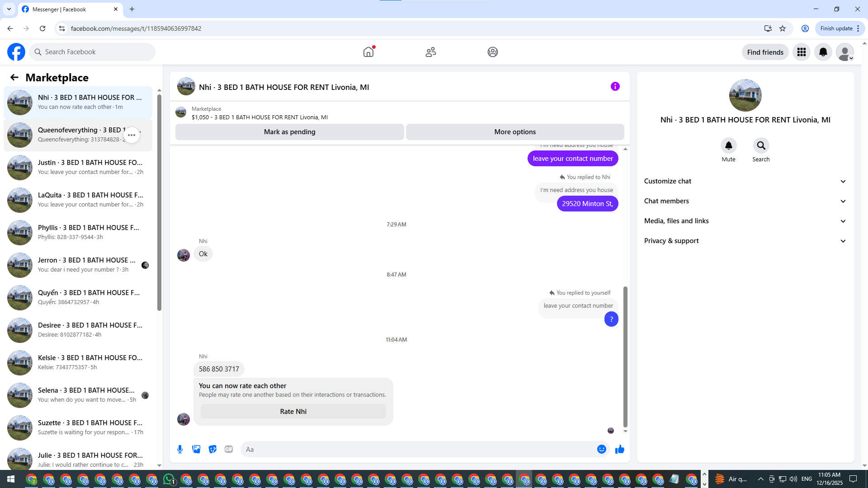Image resolution: width=868 pixels, height=488 pixels.
Task: Click the message thread scrollbar
Action: (x=625, y=357)
